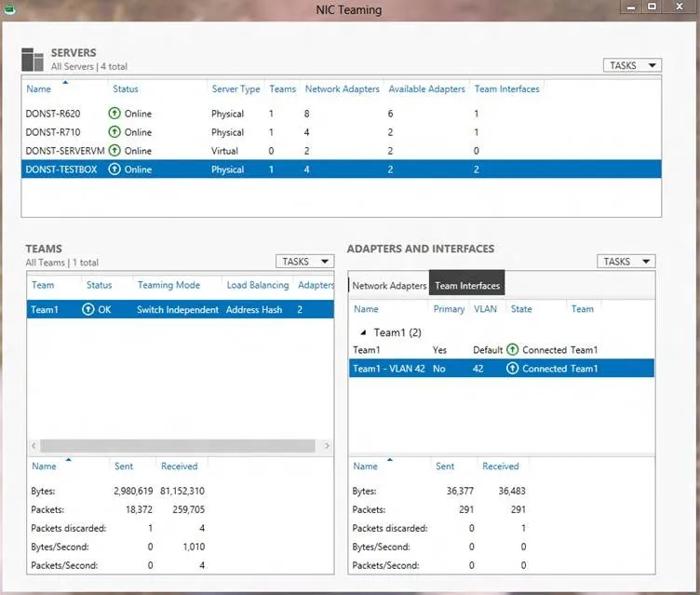Select the DONST-SERVERVM server row
This screenshot has width=700, height=595.
[342, 151]
